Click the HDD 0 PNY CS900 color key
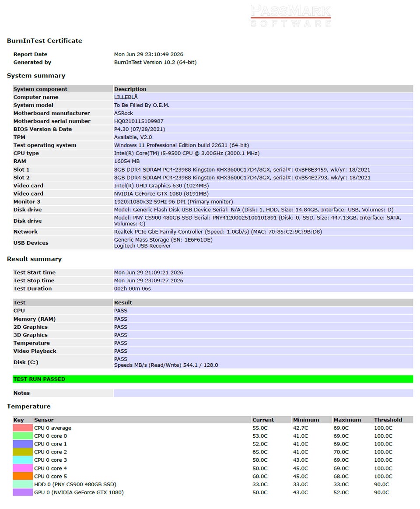This screenshot has width=420, height=509. (x=23, y=484)
